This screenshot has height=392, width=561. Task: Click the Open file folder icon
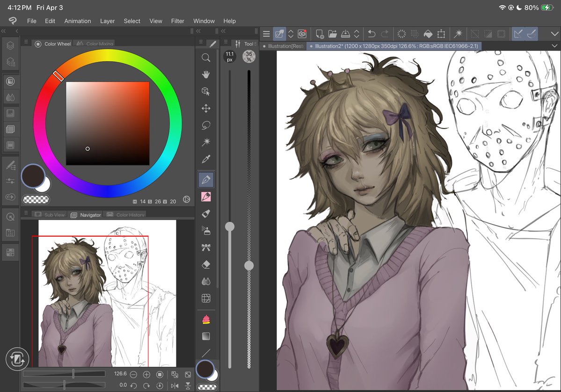click(x=332, y=34)
